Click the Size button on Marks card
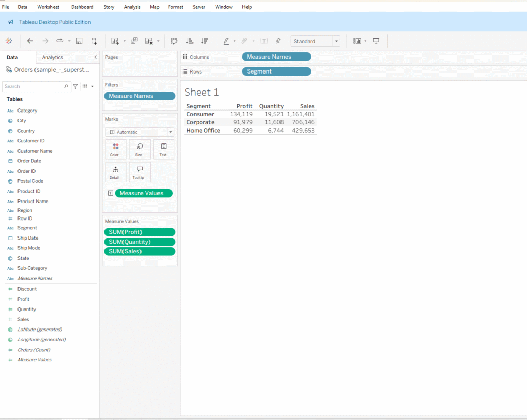The height and width of the screenshot is (420, 527). pos(139,150)
